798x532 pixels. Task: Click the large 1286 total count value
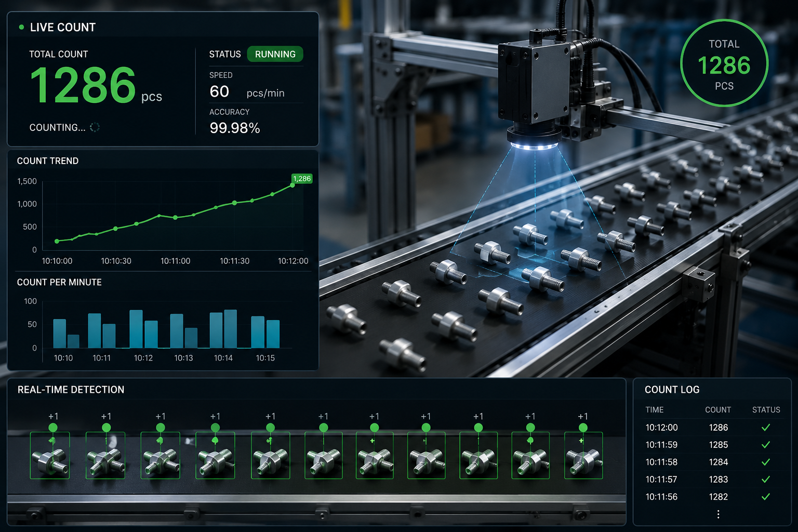pos(83,85)
